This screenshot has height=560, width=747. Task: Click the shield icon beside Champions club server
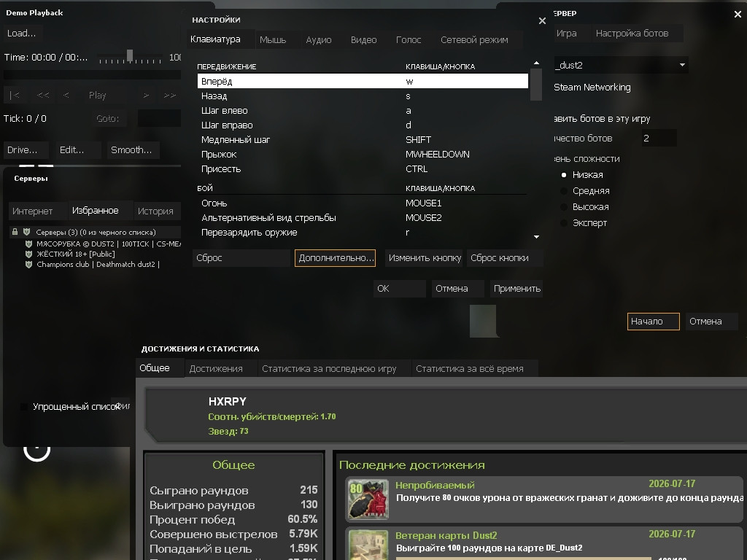[28, 264]
